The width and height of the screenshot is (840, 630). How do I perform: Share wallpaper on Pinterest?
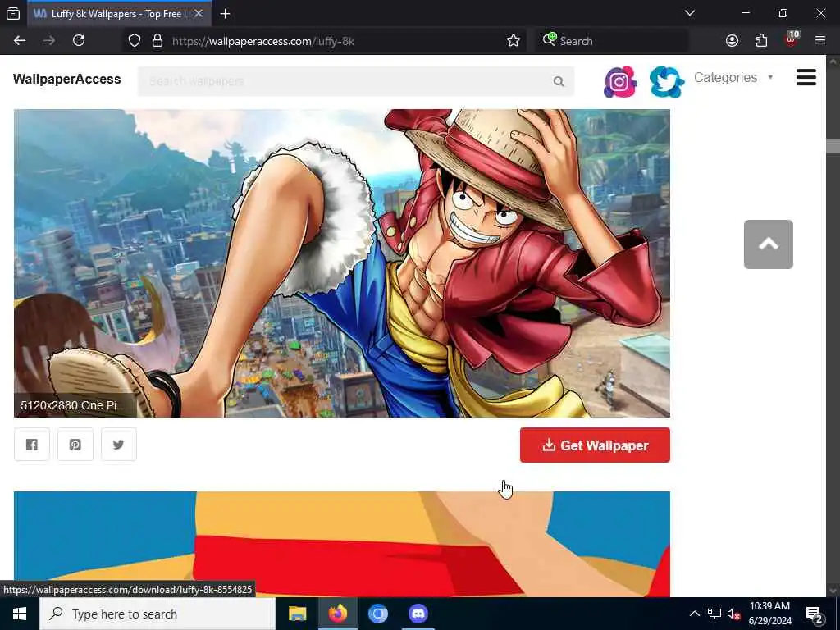pos(75,445)
